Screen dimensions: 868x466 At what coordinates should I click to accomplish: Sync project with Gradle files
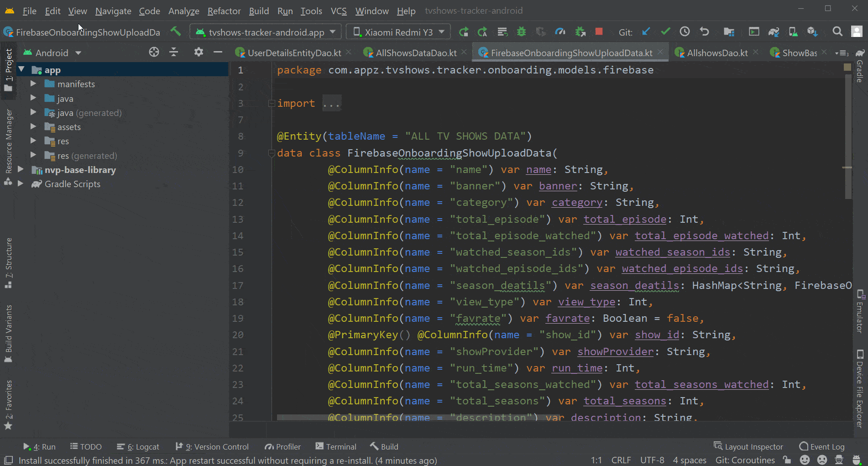[774, 31]
